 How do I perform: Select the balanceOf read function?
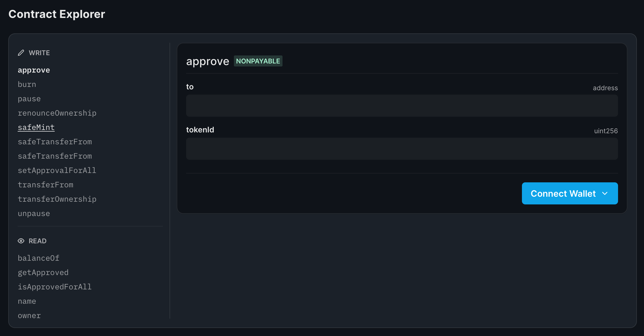pos(38,258)
